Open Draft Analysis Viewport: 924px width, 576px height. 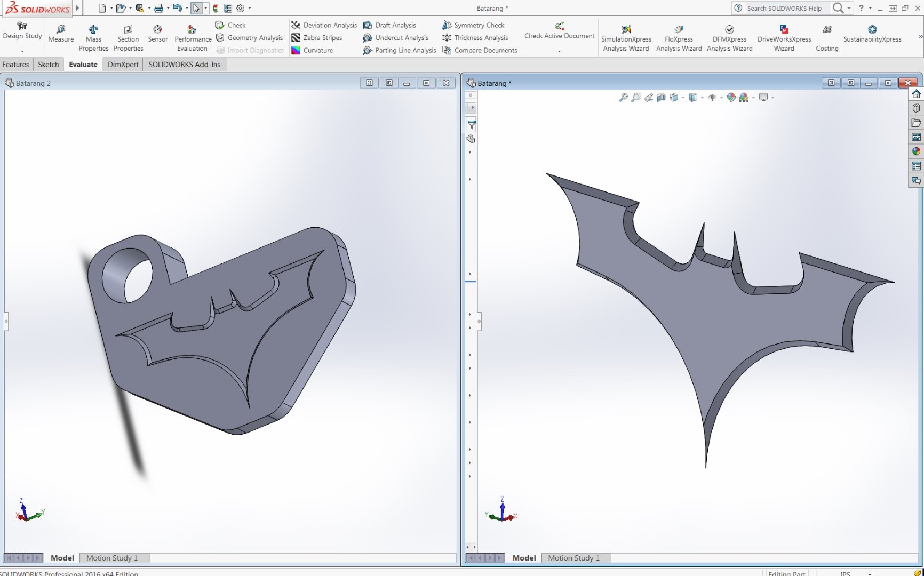(389, 25)
